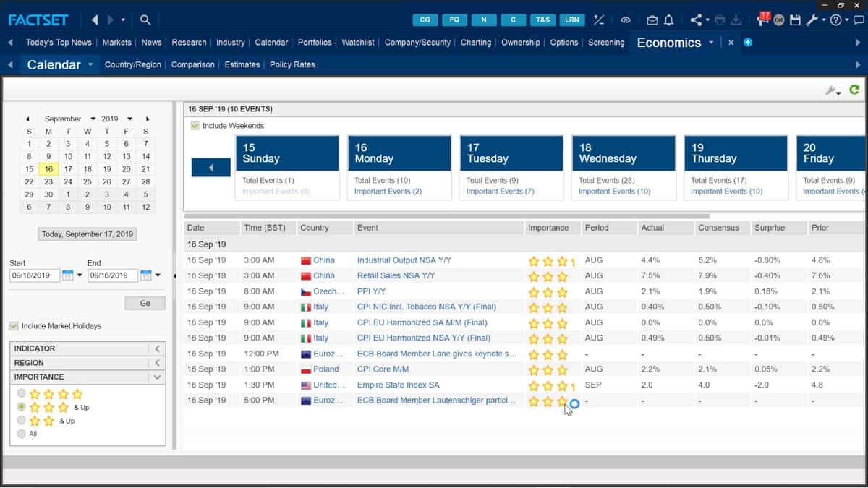Click the share icon
The width and height of the screenshot is (868, 488).
coord(696,20)
